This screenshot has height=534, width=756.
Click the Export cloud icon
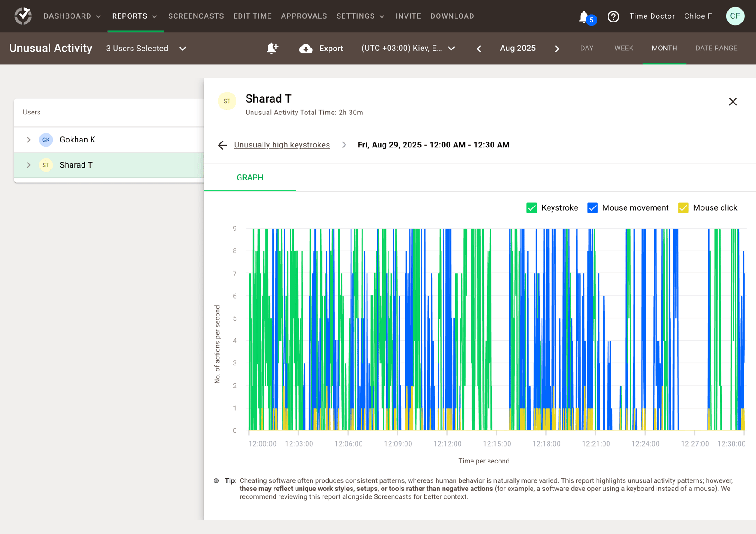(x=304, y=48)
